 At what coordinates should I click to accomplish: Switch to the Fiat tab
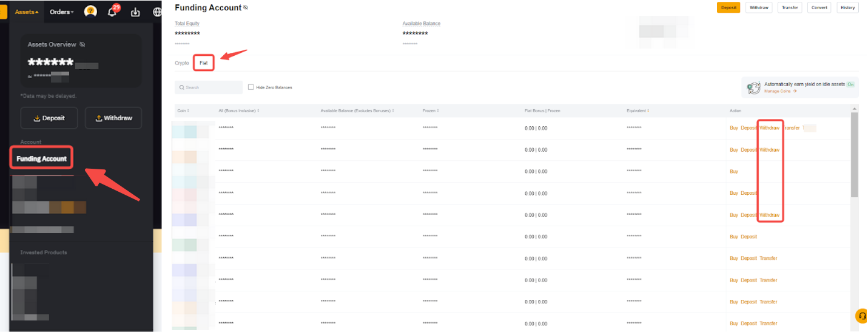203,63
